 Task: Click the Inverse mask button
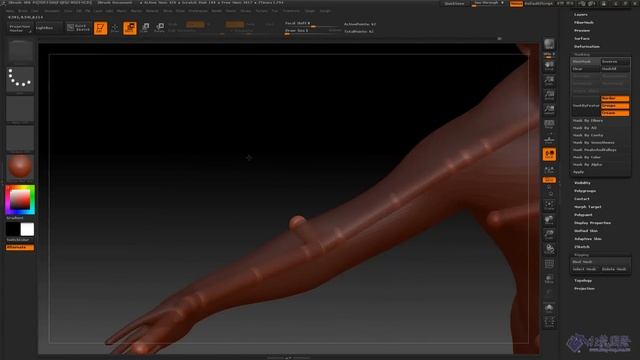pyautogui.click(x=615, y=62)
